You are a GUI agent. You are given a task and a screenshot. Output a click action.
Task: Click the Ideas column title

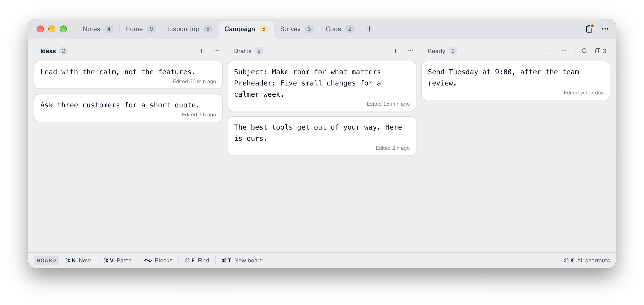(x=48, y=51)
